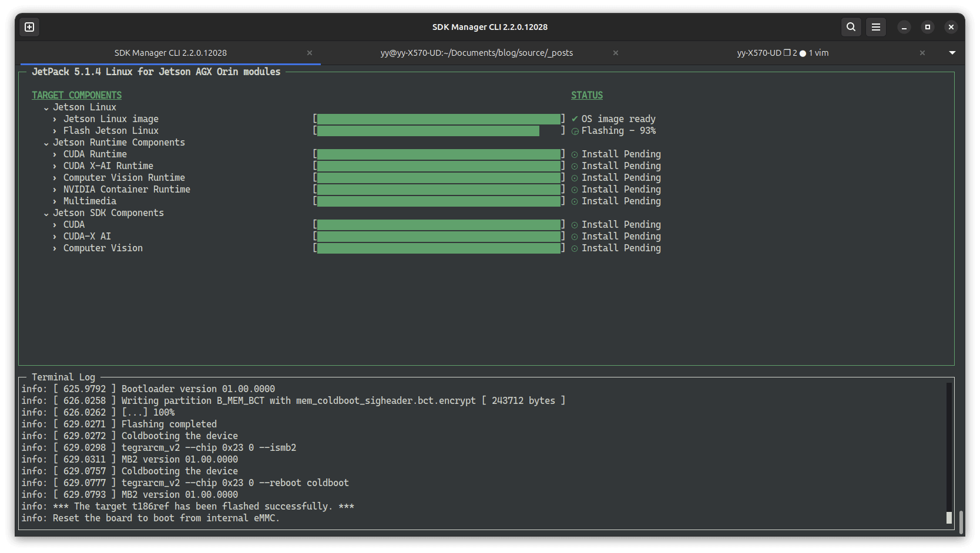
Task: Close the vim tab
Action: [x=922, y=53]
